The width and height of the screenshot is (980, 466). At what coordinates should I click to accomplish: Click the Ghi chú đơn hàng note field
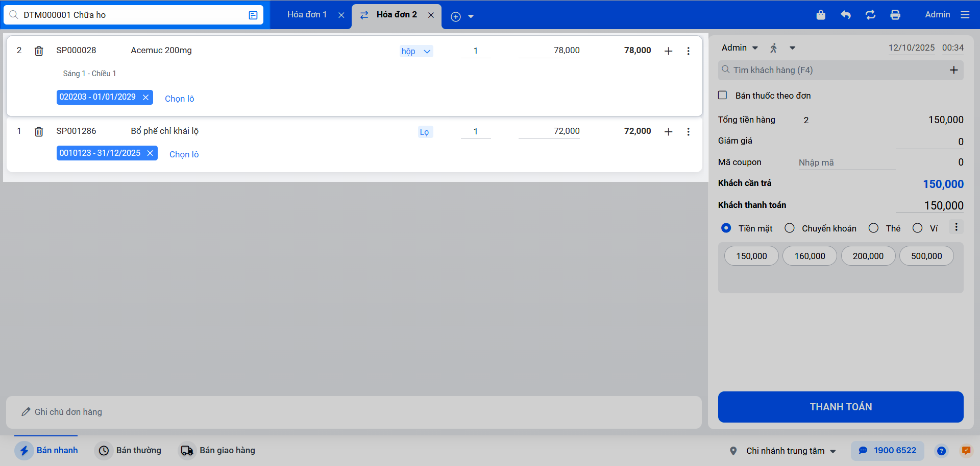click(x=354, y=412)
